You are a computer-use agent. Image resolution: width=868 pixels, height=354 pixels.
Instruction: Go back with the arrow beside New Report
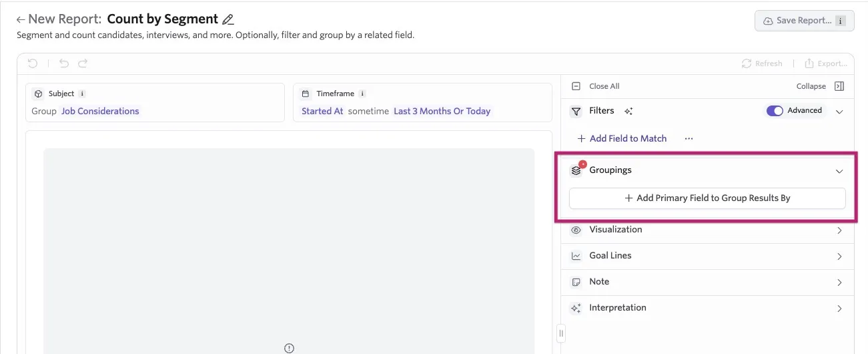(x=21, y=20)
